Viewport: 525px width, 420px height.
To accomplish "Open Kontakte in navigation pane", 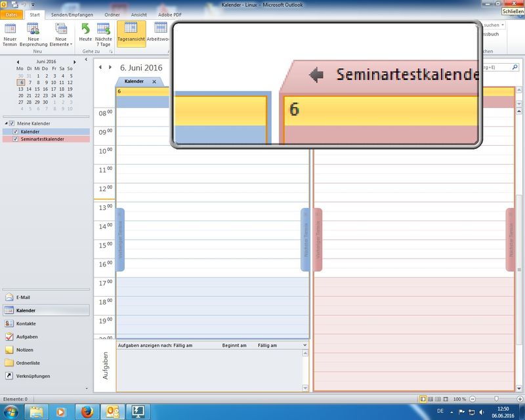I will [x=26, y=324].
